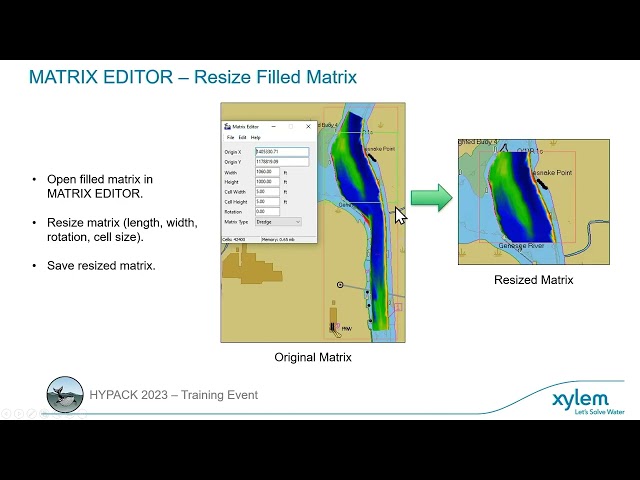Select the Cell Height field
Image resolution: width=640 pixels, height=480 pixels.
tap(268, 202)
